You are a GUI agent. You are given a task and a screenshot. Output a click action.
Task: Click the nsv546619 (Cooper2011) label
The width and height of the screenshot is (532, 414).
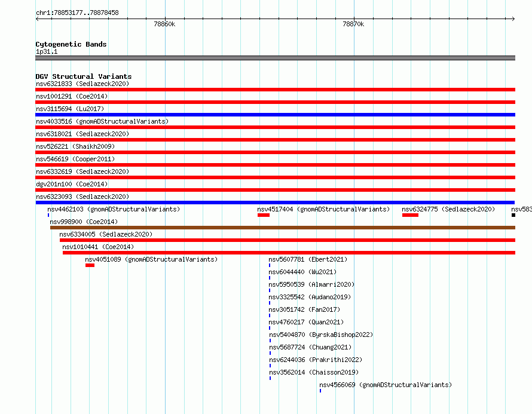(x=75, y=159)
